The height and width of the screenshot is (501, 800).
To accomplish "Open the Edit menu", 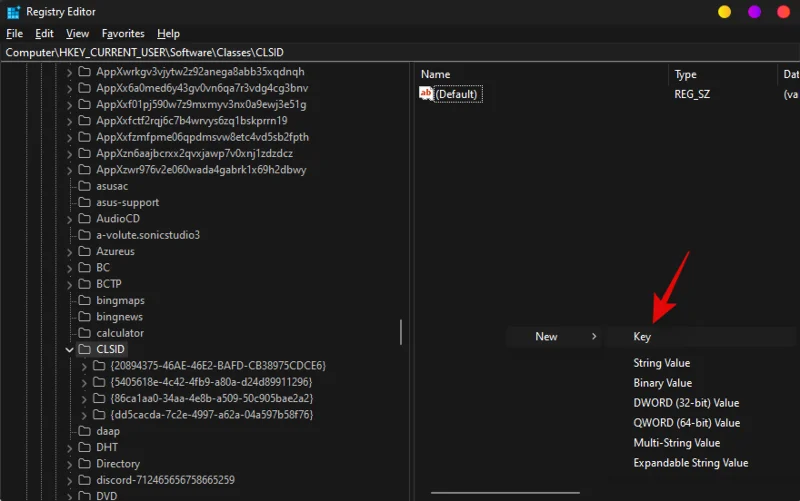I will point(44,34).
